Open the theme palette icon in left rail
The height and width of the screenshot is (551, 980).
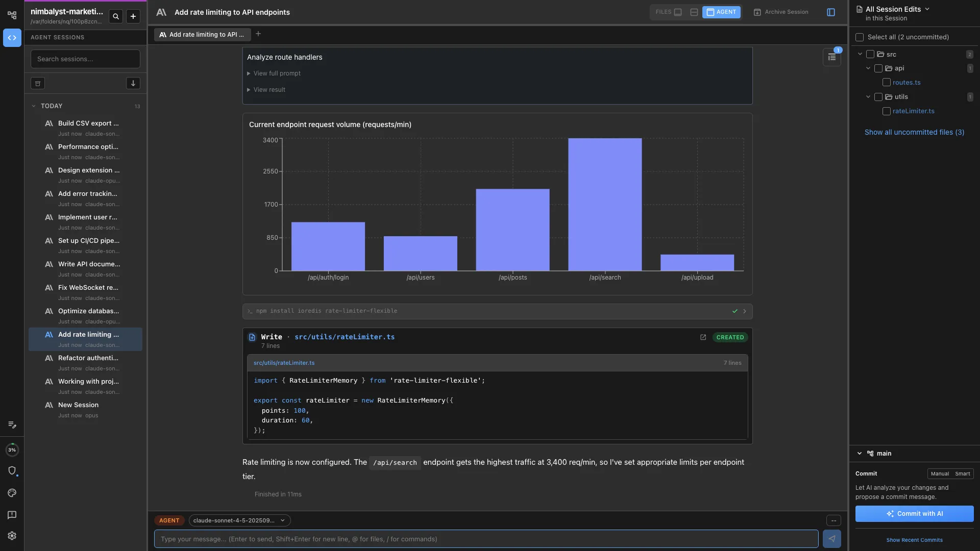click(12, 493)
